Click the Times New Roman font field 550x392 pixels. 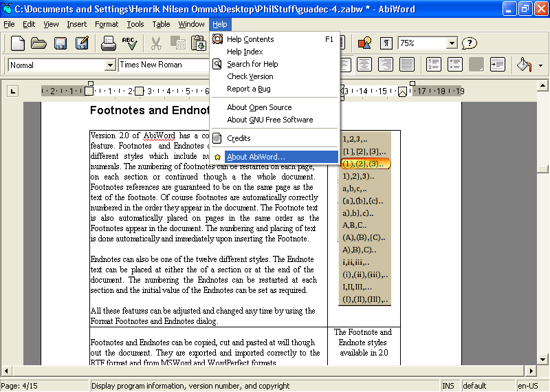[162, 65]
